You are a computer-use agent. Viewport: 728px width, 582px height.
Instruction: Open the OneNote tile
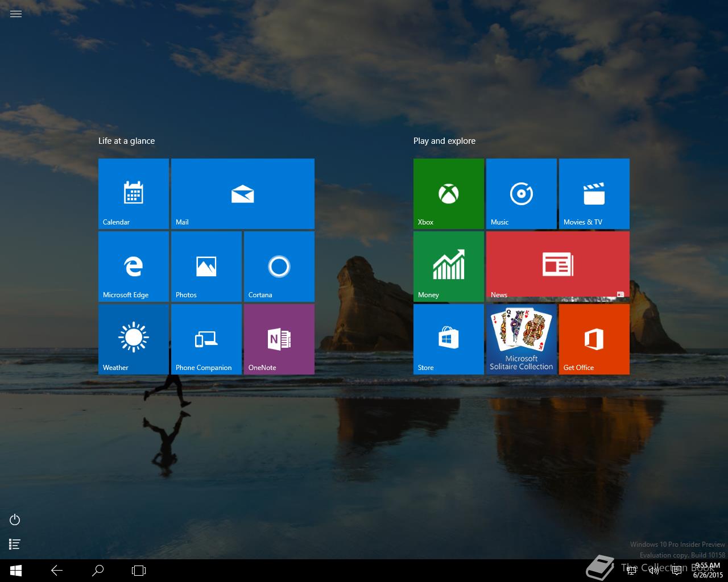pos(279,339)
